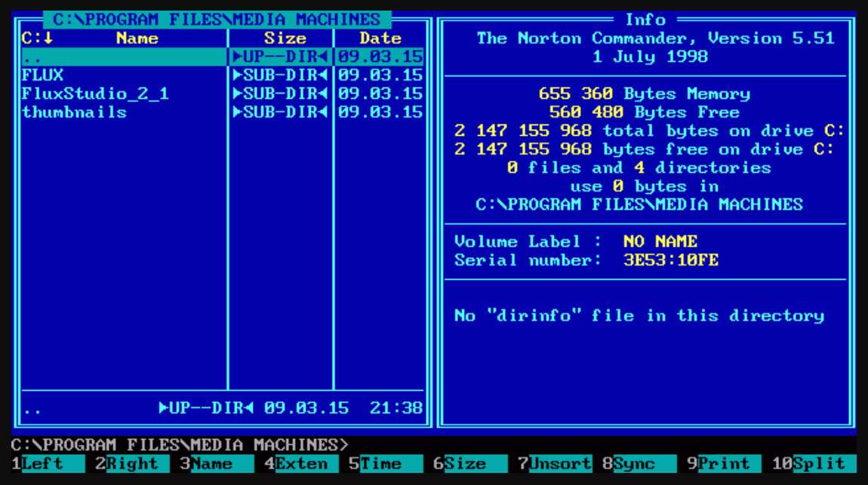Open the C: drive indicator with arrow
Screen dimensions: 868x485
(37, 38)
